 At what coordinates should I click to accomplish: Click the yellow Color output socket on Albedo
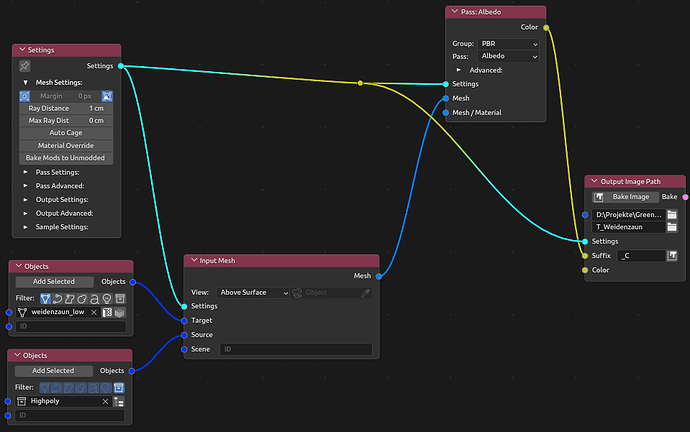(546, 27)
